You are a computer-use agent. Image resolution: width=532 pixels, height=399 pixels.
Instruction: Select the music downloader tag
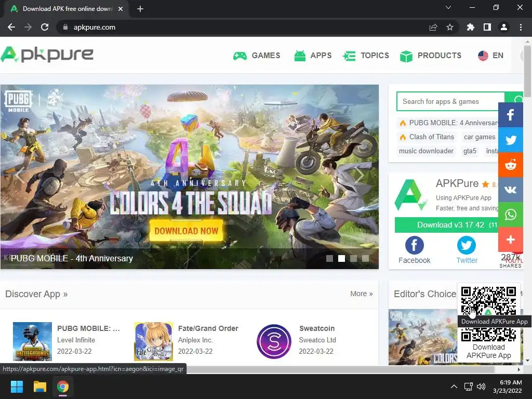click(x=426, y=151)
